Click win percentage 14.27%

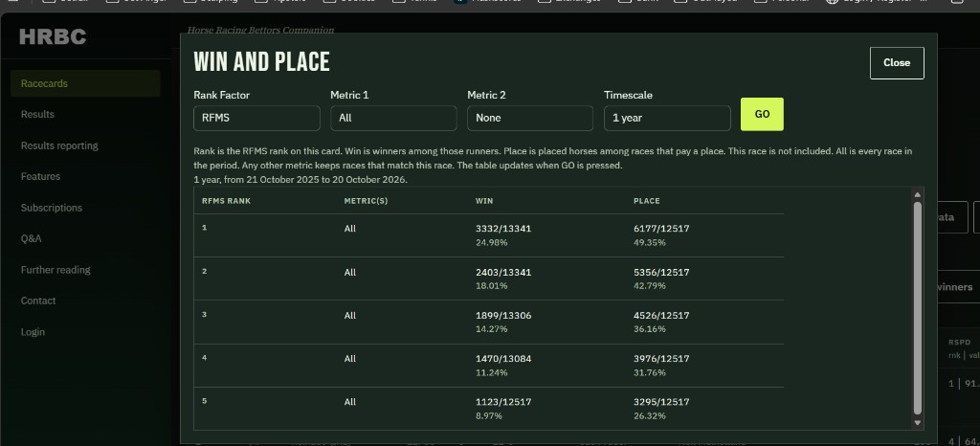click(492, 329)
